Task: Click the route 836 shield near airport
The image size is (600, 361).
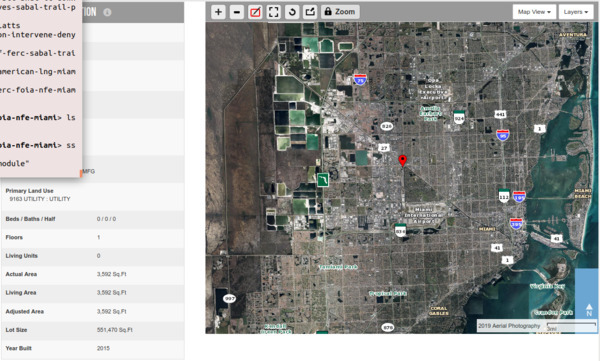Action: 400,230
